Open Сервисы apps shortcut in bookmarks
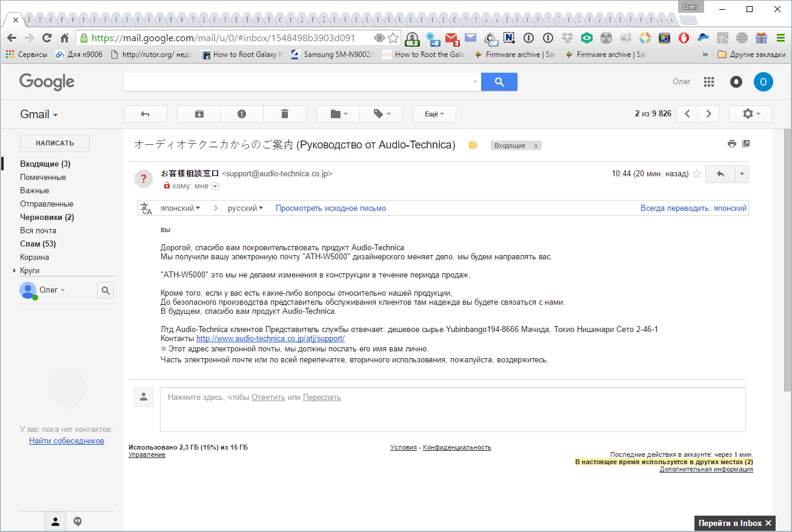 pyautogui.click(x=27, y=54)
